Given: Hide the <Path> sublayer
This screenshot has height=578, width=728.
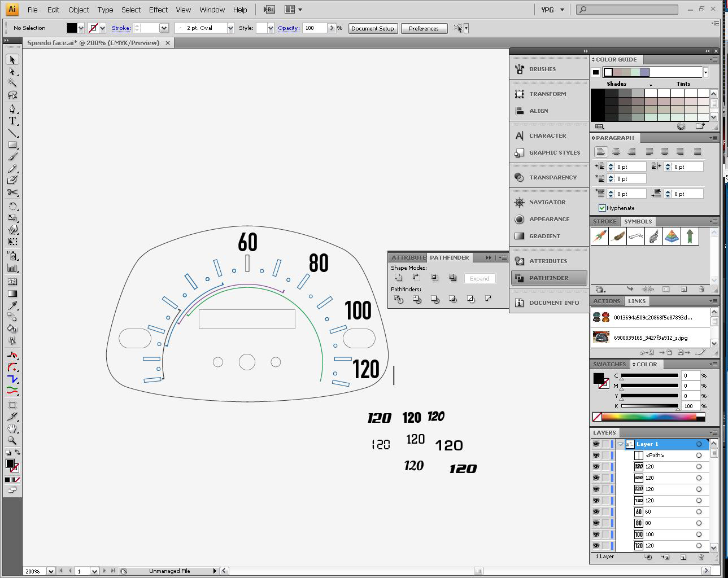Looking at the screenshot, I should (596, 456).
